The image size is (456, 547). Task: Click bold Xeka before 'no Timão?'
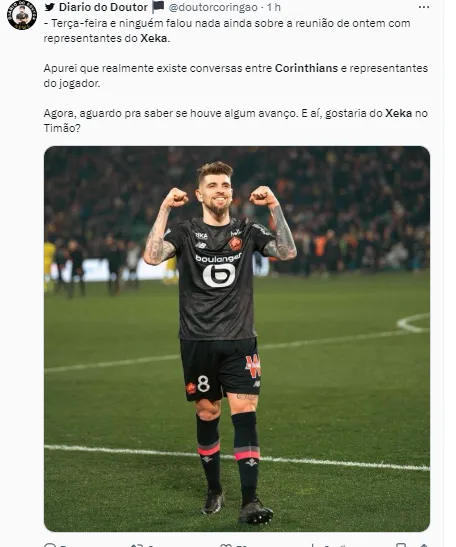click(398, 113)
